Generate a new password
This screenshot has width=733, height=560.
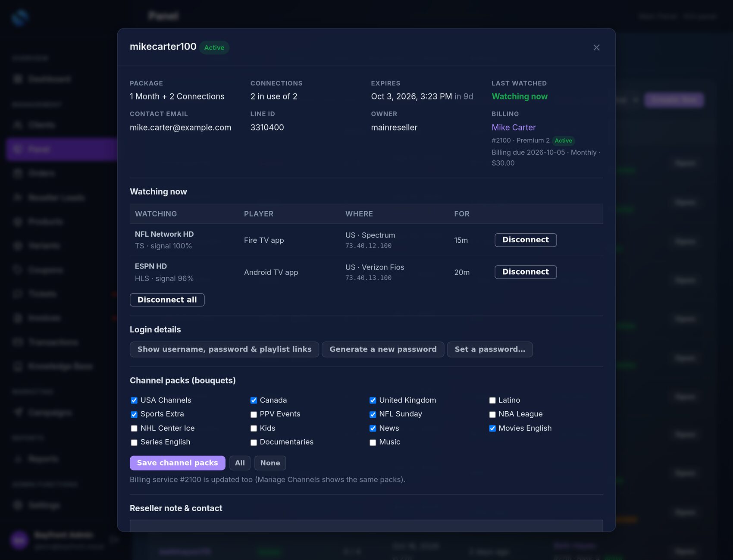(x=383, y=349)
